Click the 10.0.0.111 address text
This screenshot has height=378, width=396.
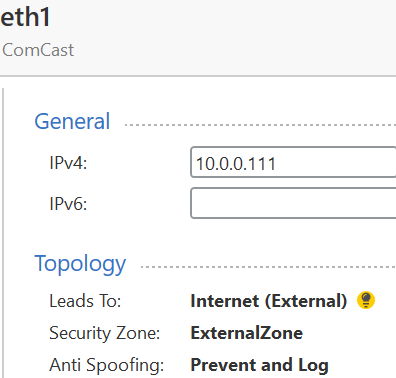pos(236,164)
